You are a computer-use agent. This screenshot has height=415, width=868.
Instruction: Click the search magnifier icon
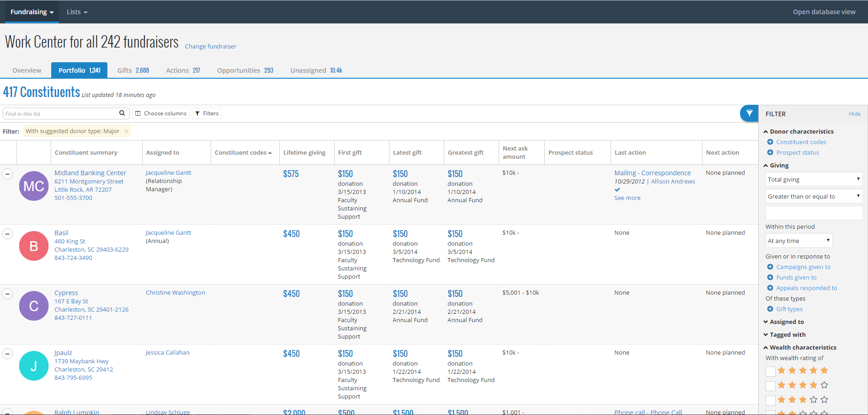coord(122,113)
